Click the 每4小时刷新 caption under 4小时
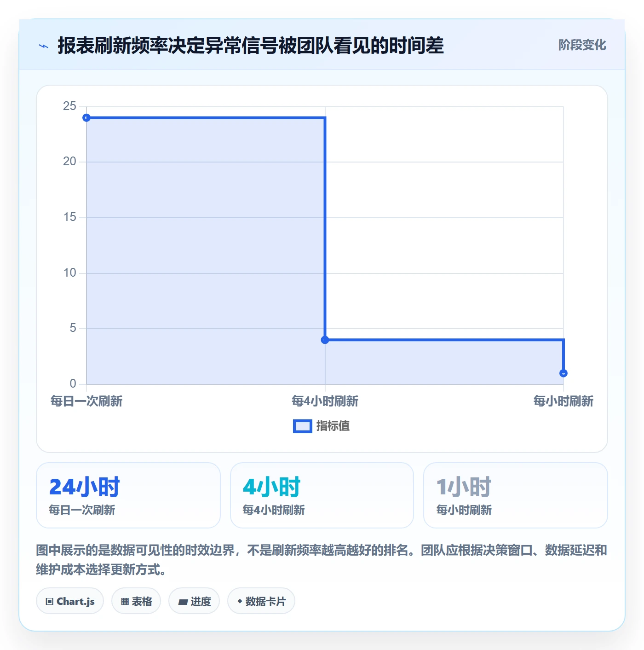The height and width of the screenshot is (650, 644). (x=274, y=510)
